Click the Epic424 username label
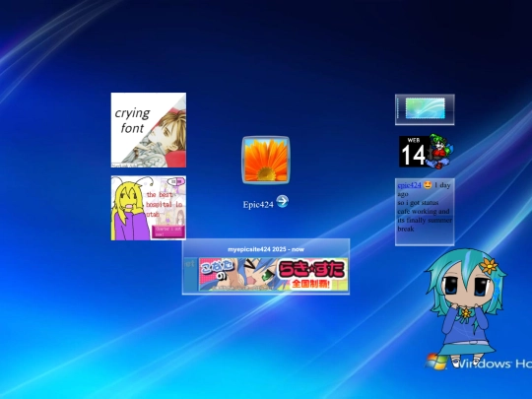The image size is (532, 399). [258, 205]
